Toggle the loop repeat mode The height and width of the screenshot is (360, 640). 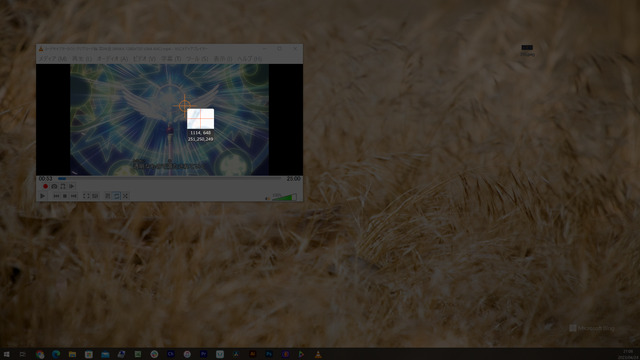(117, 196)
